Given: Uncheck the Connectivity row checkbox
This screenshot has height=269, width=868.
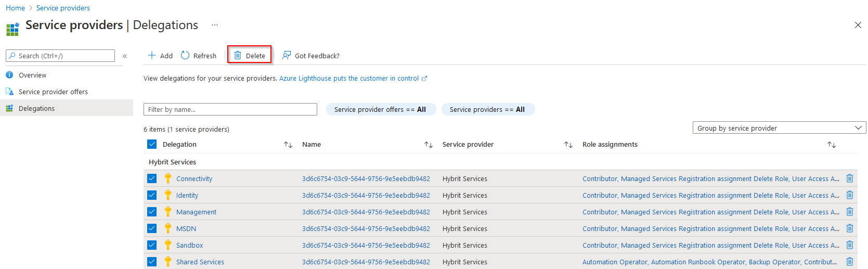Looking at the screenshot, I should [x=152, y=178].
